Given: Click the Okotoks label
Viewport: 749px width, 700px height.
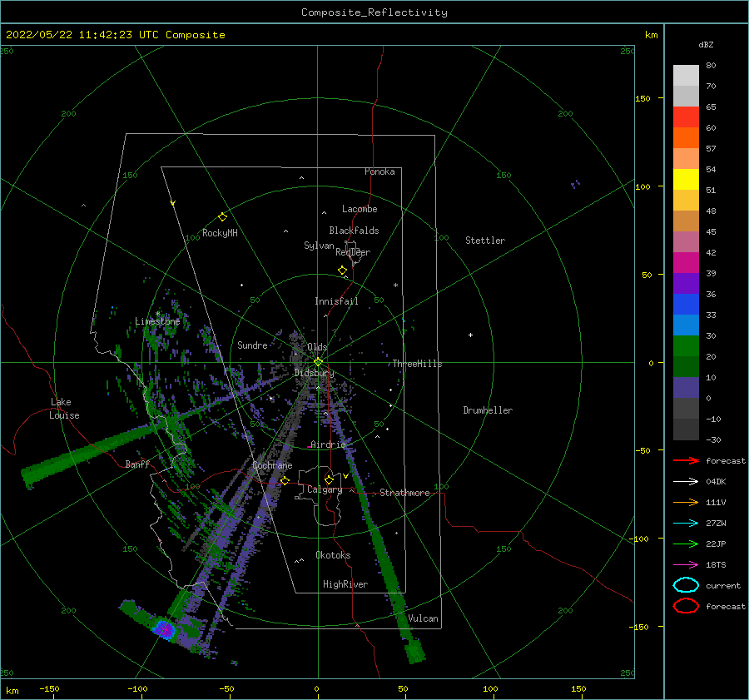Looking at the screenshot, I should click(x=333, y=555).
